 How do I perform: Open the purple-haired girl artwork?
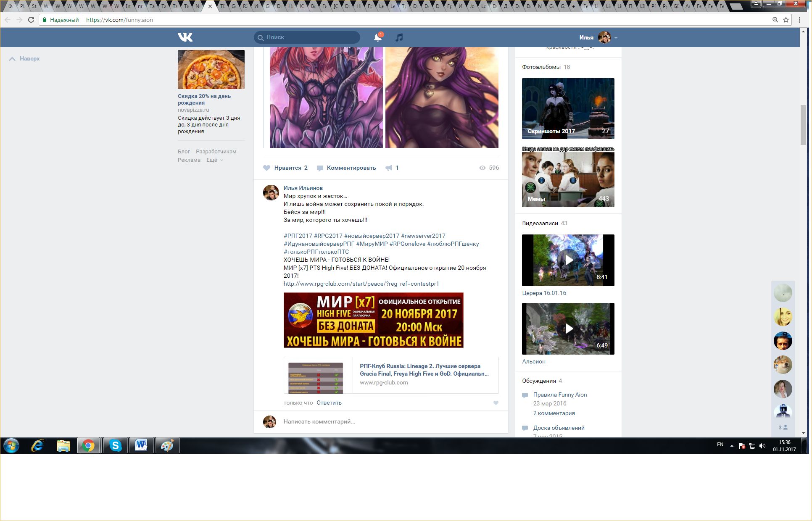point(442,97)
